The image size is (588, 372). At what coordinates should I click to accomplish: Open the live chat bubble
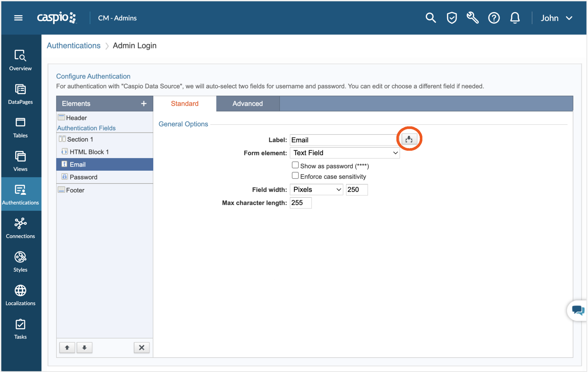[x=577, y=310]
